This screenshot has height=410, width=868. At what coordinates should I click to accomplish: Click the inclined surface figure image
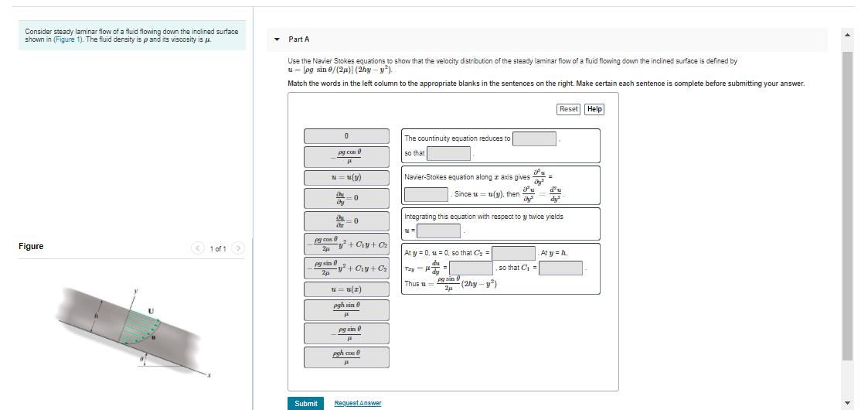134,331
